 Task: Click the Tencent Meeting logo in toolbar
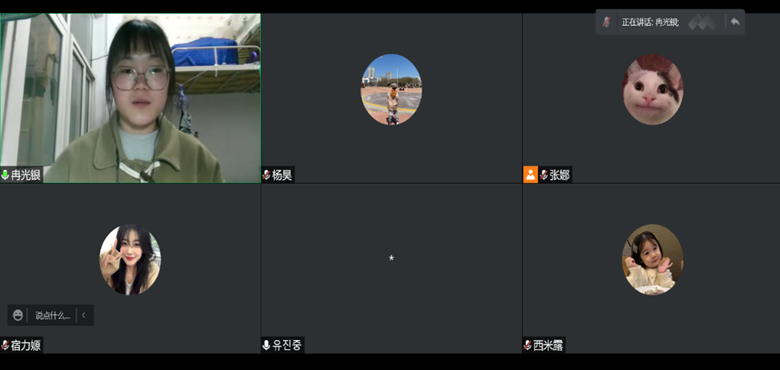tap(702, 22)
